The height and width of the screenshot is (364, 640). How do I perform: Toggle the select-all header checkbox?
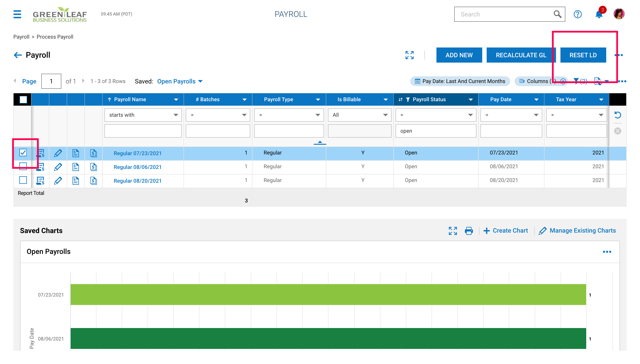point(23,99)
